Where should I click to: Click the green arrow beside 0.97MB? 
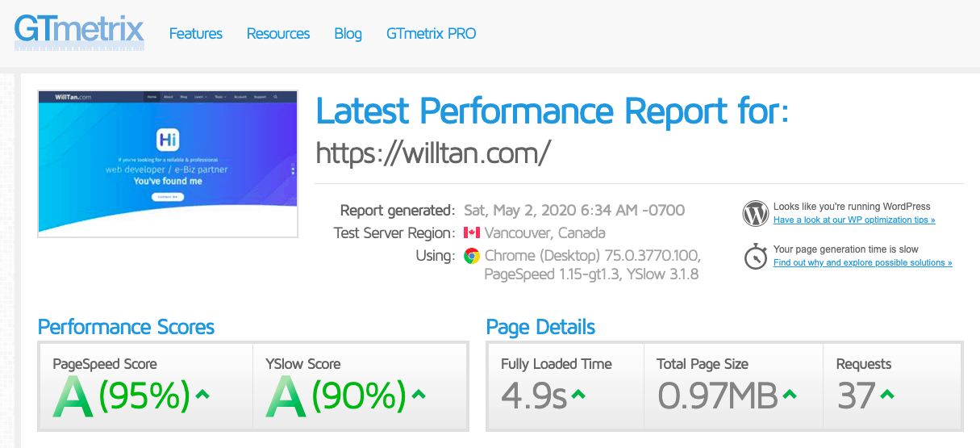coord(790,395)
